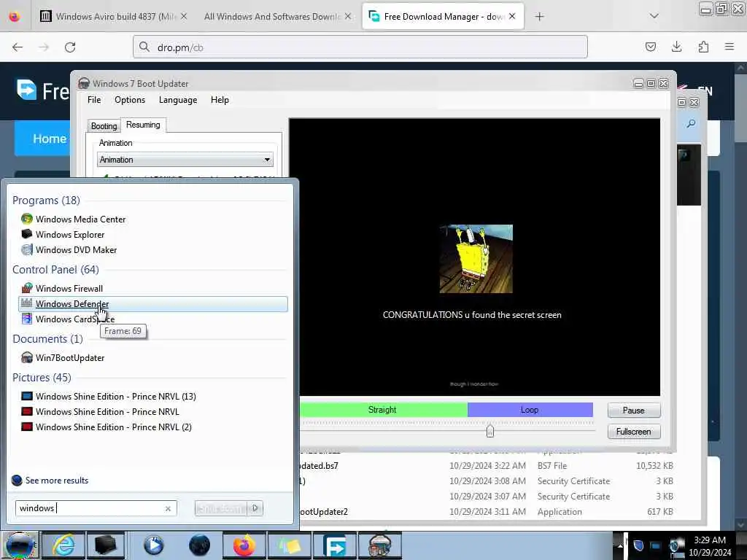Open the File menu in Boot Updater
Image resolution: width=747 pixels, height=560 pixels.
coord(94,100)
